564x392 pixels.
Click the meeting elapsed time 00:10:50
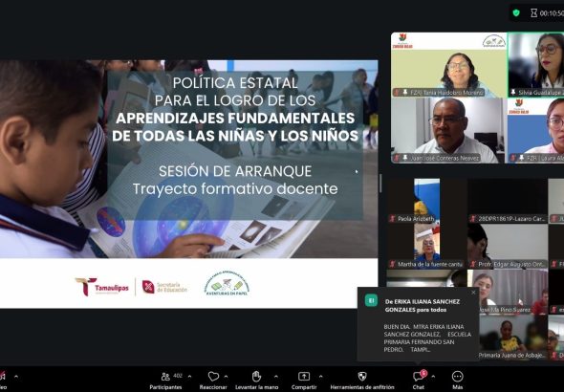(x=552, y=13)
